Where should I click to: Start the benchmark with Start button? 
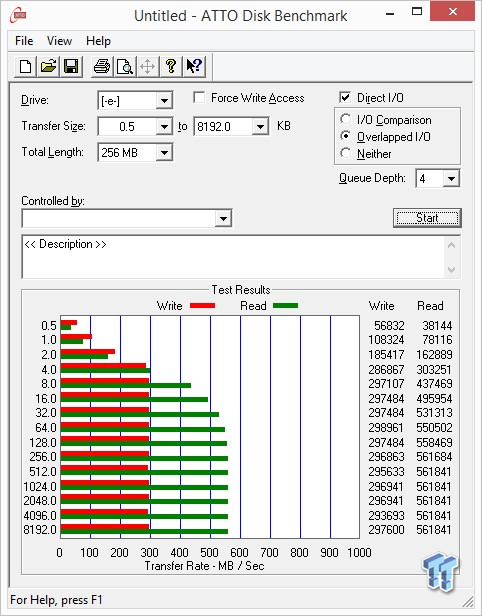pyautogui.click(x=427, y=218)
